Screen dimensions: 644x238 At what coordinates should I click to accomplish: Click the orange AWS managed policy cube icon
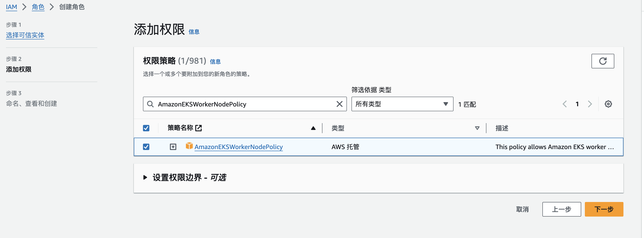coord(189,146)
